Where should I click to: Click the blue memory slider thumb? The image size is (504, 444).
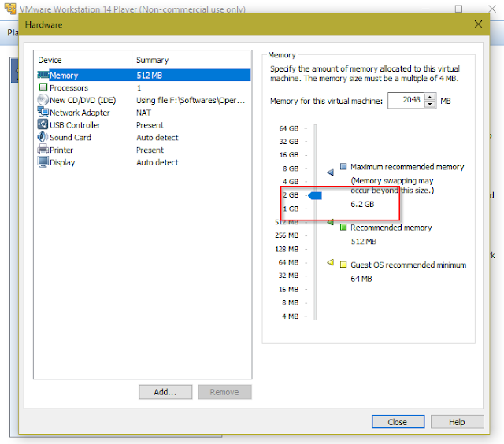pos(315,195)
